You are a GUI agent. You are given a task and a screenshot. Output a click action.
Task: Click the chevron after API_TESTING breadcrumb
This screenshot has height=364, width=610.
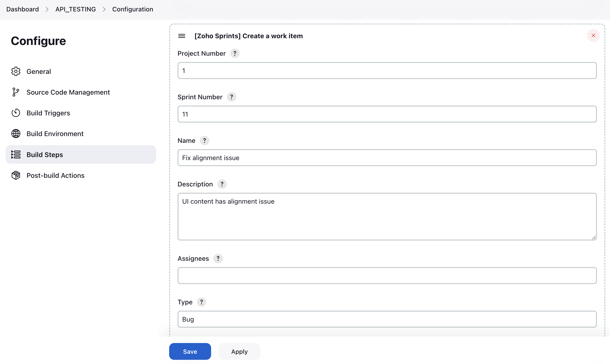point(104,9)
